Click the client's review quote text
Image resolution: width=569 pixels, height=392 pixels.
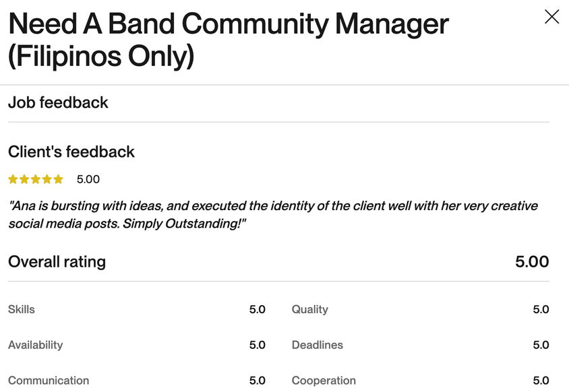pyautogui.click(x=273, y=214)
